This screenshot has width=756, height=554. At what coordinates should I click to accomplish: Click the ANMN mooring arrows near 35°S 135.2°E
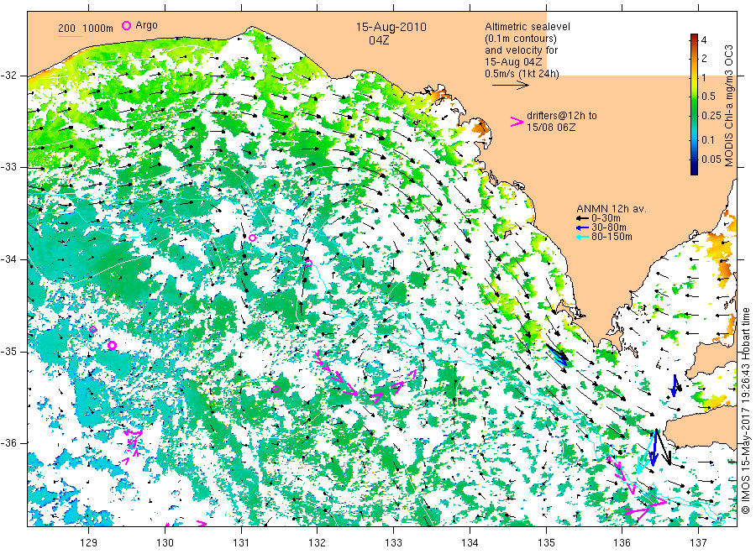click(558, 354)
